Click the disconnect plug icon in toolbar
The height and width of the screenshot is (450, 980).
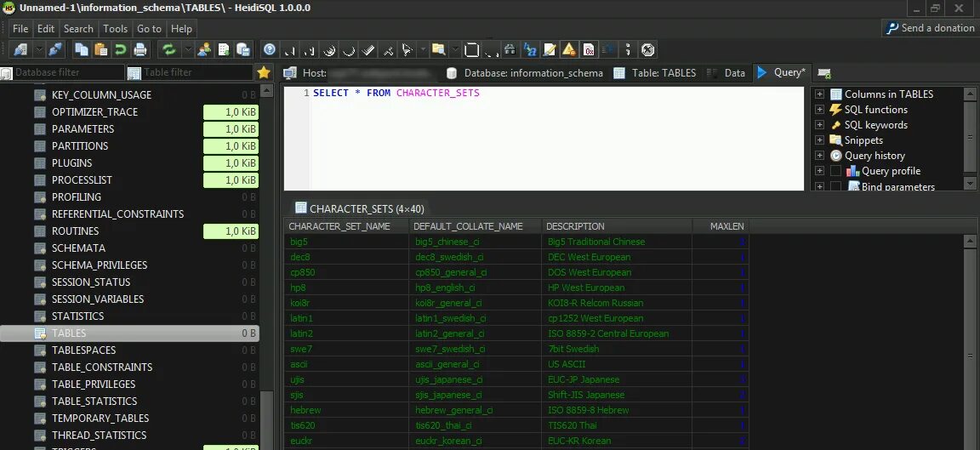tap(55, 50)
